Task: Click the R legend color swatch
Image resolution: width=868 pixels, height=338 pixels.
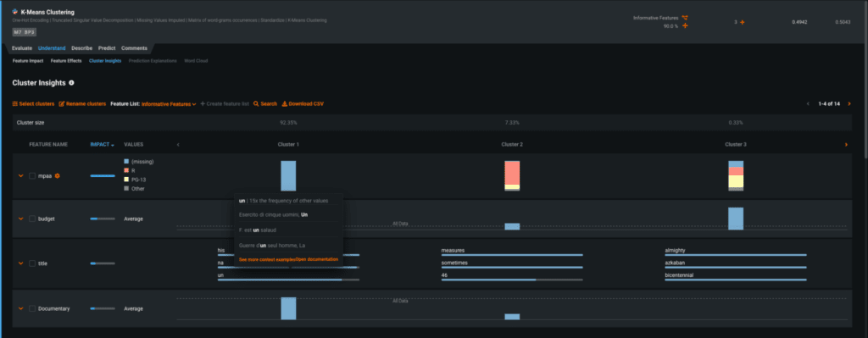Action: tap(126, 170)
